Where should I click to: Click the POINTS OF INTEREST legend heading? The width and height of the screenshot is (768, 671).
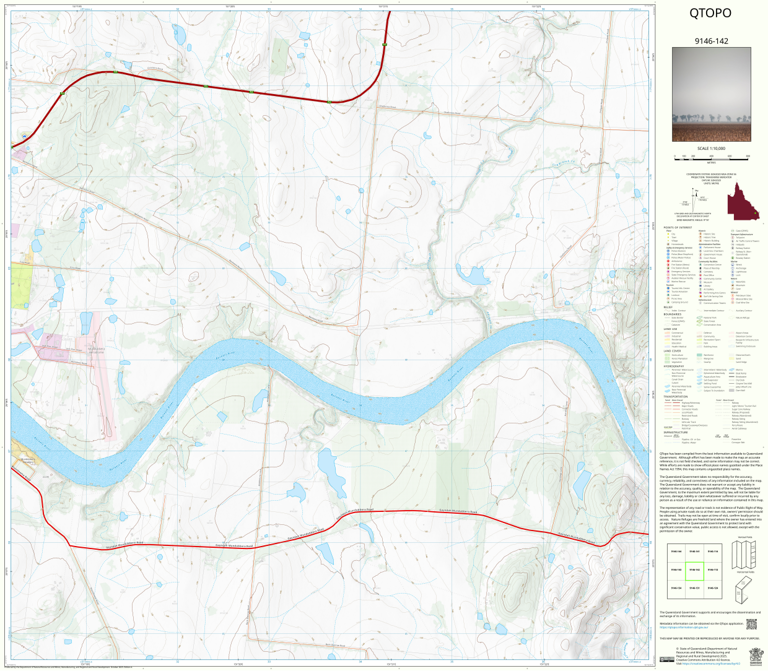point(678,227)
